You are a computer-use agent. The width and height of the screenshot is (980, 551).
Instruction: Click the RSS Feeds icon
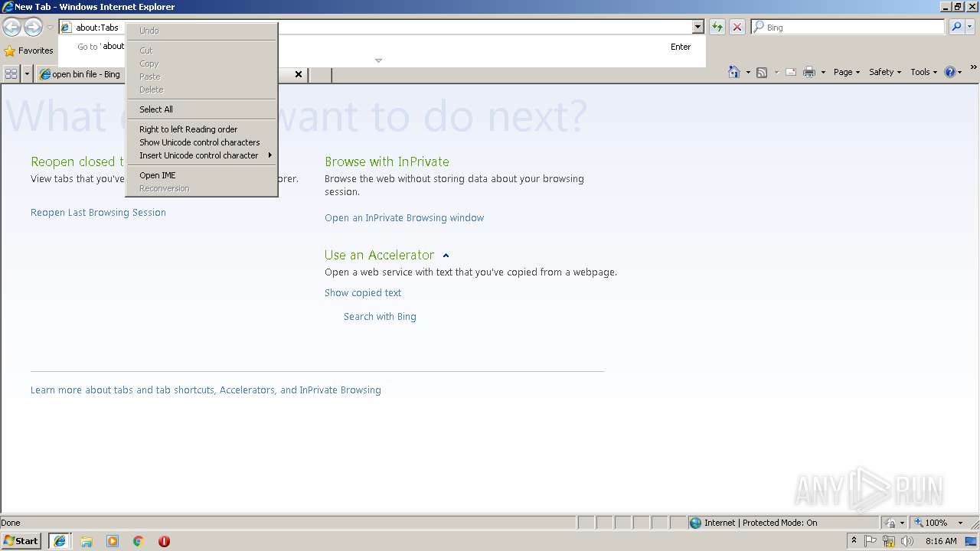point(762,72)
